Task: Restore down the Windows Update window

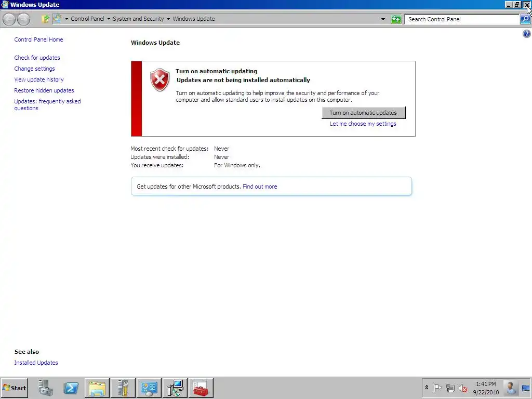Action: (x=517, y=4)
